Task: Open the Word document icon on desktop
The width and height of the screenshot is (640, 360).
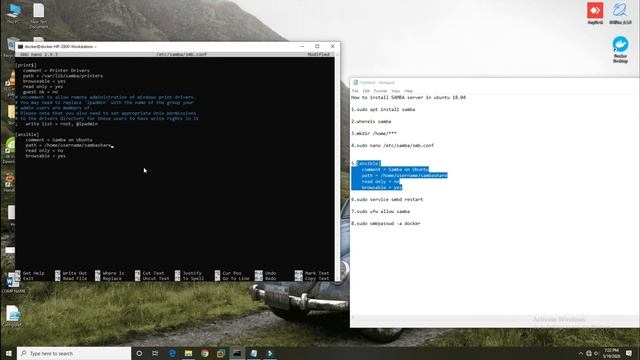Action: (13, 283)
